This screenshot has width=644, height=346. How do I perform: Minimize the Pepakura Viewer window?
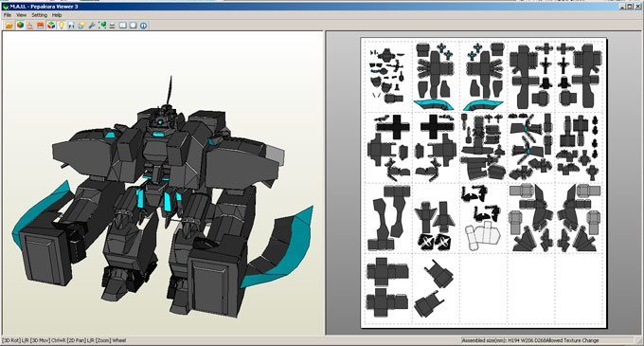(622, 7)
